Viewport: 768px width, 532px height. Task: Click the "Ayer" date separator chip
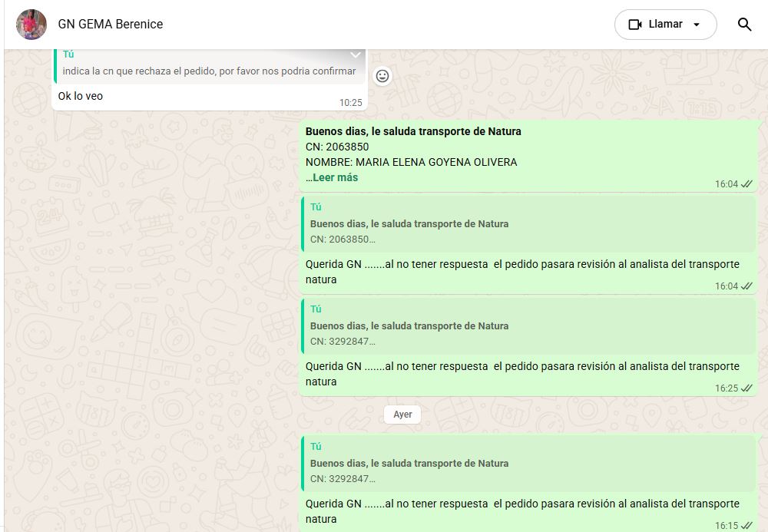(402, 415)
